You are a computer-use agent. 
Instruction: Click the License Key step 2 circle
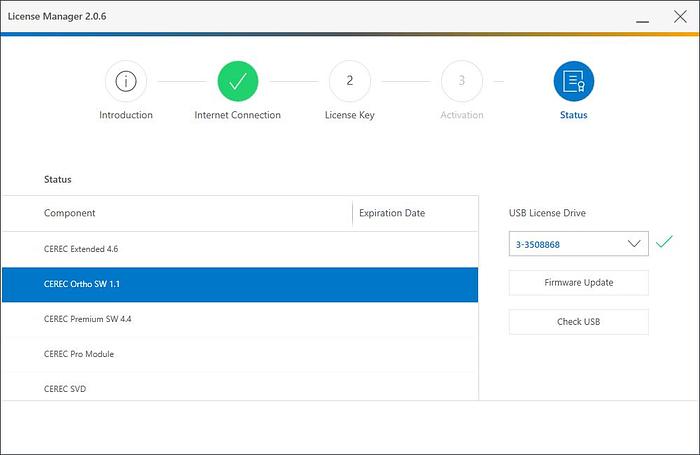coord(349,82)
